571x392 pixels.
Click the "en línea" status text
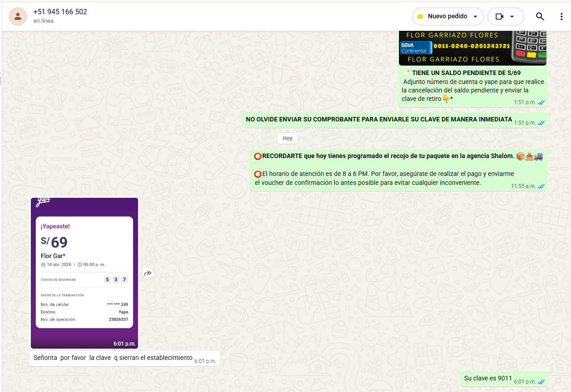coord(43,21)
